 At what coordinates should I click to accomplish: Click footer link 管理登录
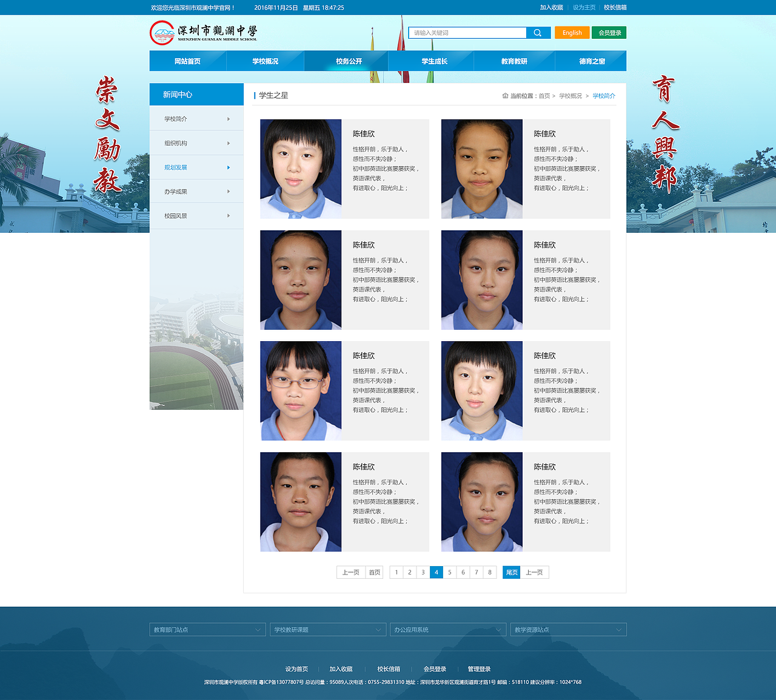pos(479,669)
